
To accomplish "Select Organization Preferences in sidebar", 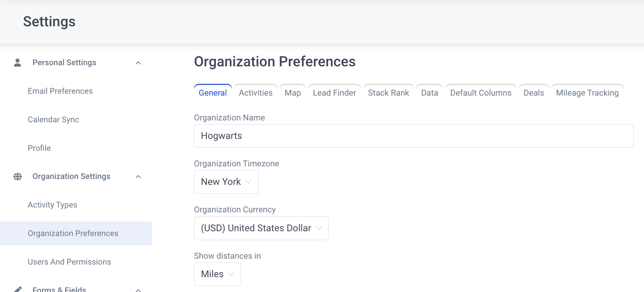I will point(76,233).
